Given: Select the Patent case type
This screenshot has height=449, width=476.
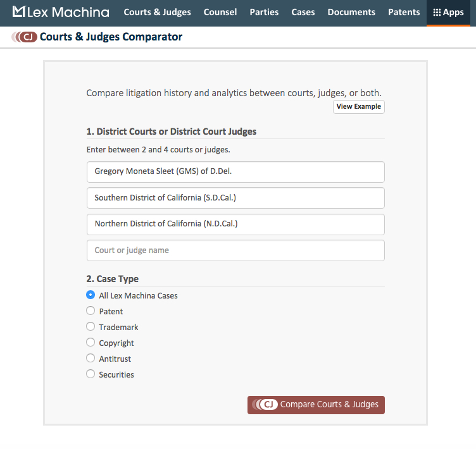Looking at the screenshot, I should [x=91, y=311].
